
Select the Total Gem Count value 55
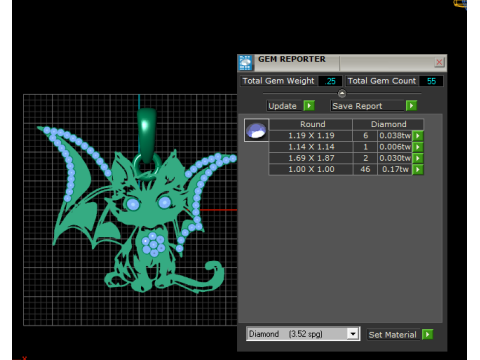(431, 81)
